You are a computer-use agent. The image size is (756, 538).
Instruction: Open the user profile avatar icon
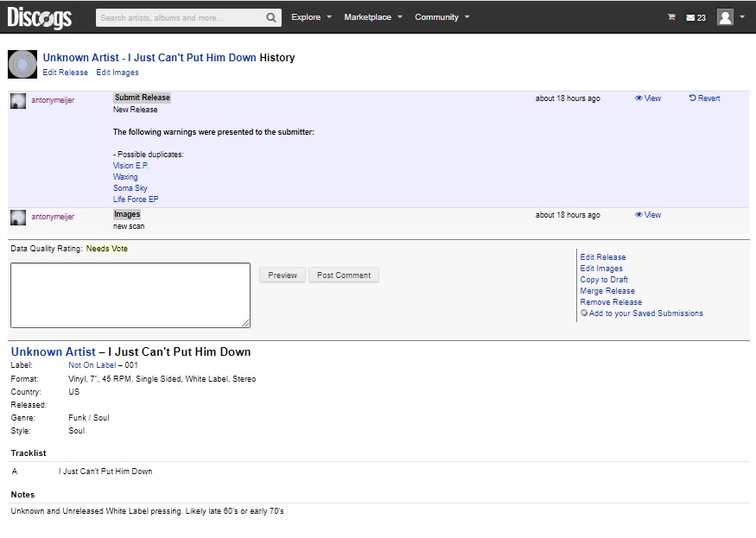click(725, 17)
